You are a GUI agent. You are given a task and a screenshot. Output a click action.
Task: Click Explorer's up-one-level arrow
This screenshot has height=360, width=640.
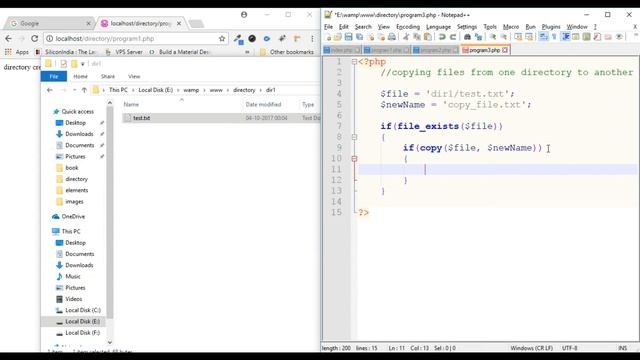84,90
